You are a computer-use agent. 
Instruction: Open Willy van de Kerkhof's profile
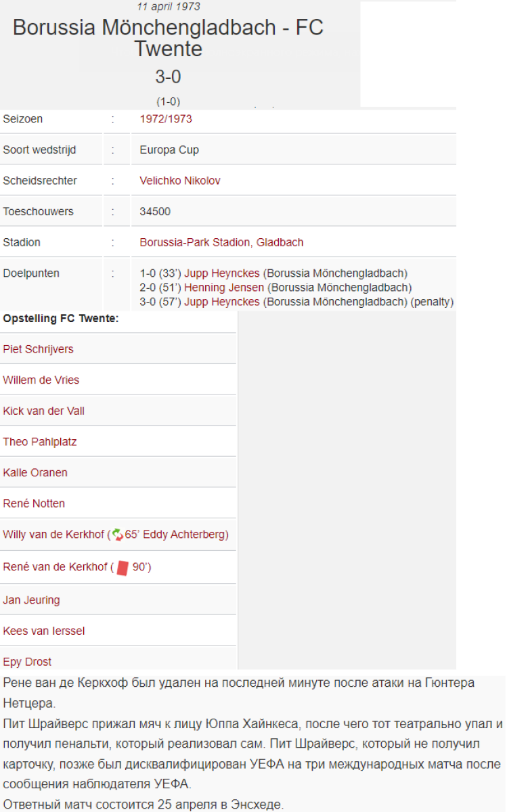pos(53,535)
